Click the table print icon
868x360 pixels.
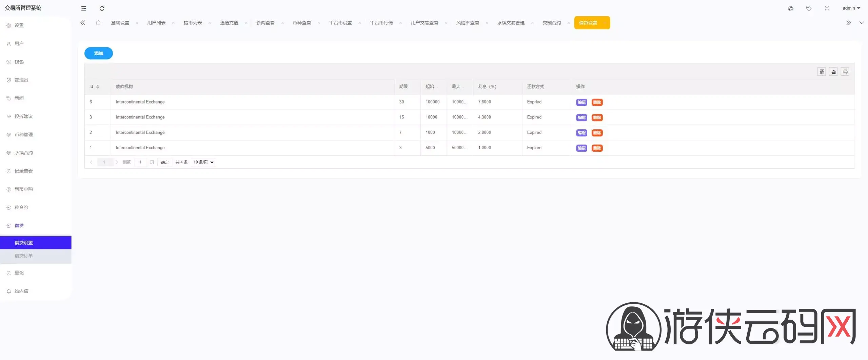[x=845, y=72]
